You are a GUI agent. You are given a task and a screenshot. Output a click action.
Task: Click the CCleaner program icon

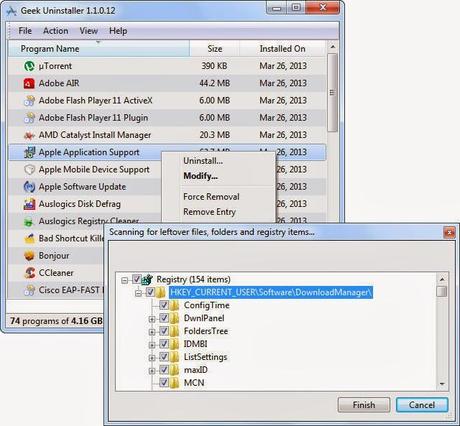29,273
